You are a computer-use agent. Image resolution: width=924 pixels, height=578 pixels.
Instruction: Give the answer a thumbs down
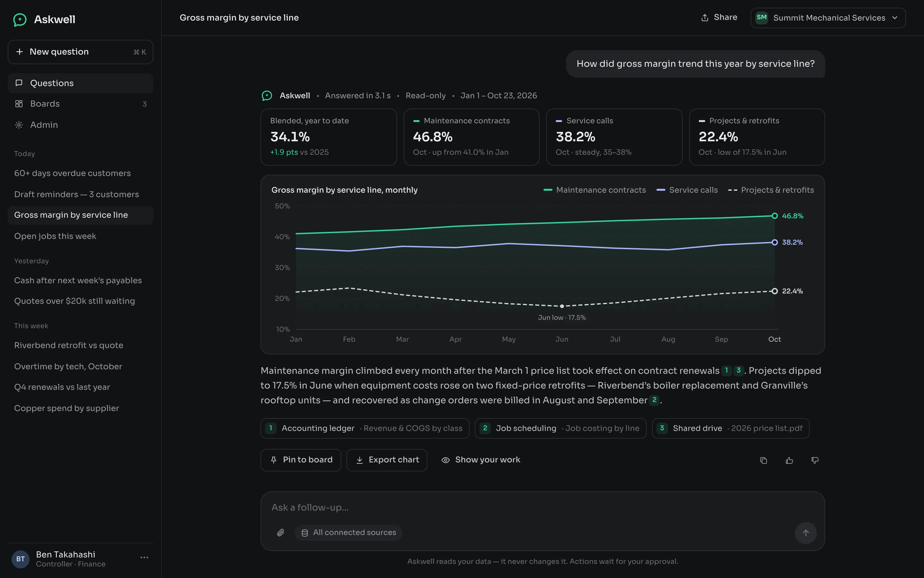(x=815, y=461)
